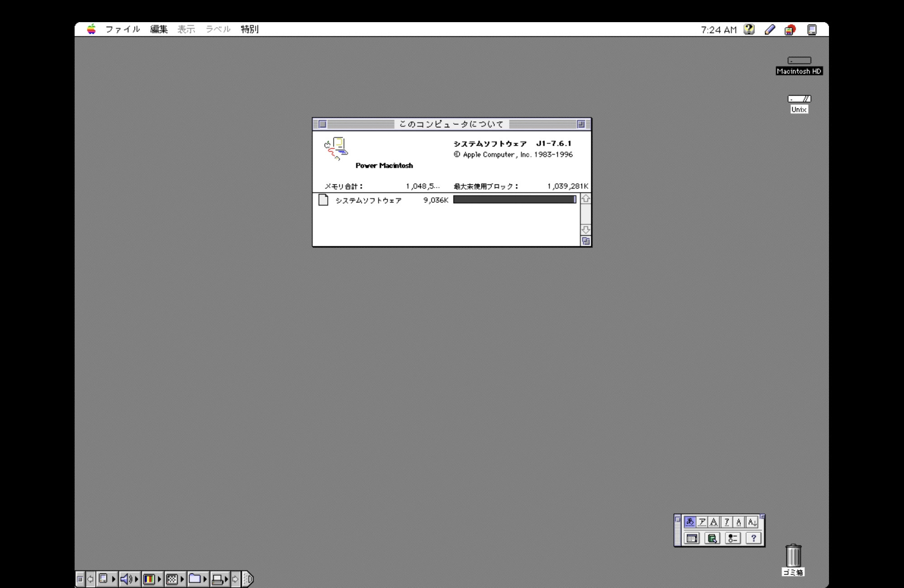Select half-width alphanumeric A input mode
Image resolution: width=904 pixels, height=588 pixels.
click(x=739, y=522)
